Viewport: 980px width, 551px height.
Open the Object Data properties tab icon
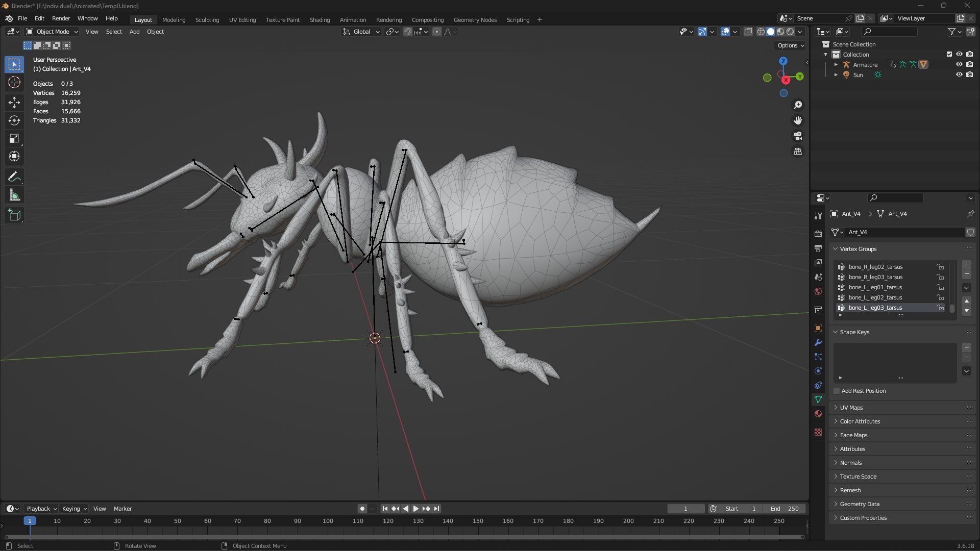[818, 399]
